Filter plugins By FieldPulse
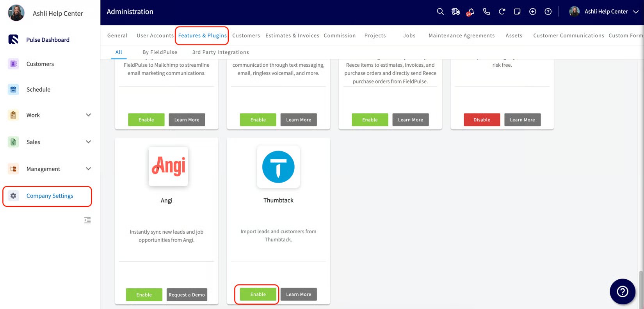 [160, 52]
